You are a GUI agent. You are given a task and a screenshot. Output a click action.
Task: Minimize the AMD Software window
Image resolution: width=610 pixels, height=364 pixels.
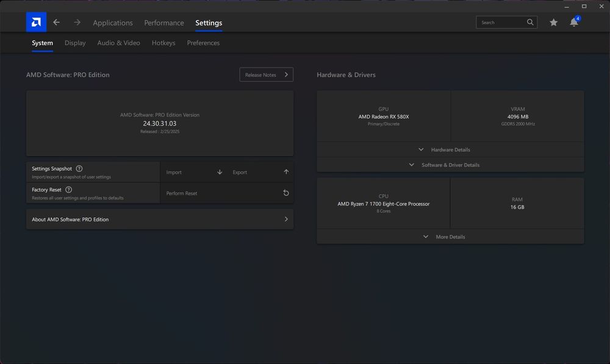(567, 6)
